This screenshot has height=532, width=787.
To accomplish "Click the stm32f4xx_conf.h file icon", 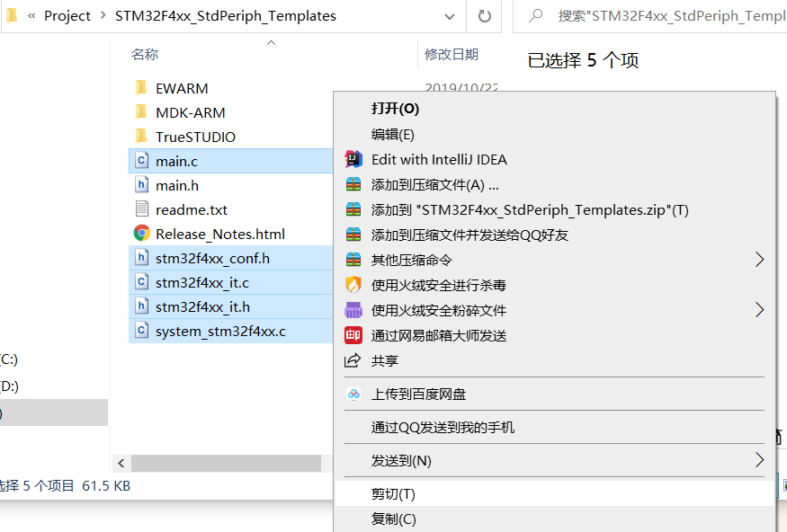I will coord(141,258).
